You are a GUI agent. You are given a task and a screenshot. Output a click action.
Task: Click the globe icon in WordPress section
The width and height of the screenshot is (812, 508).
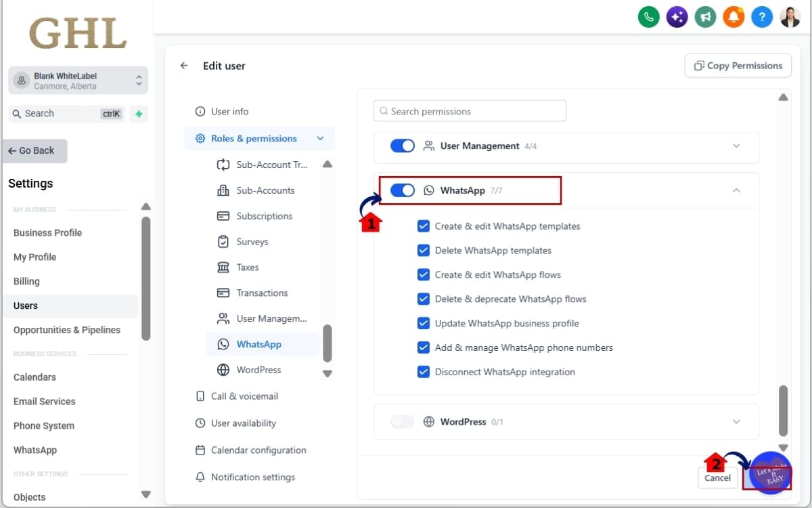429,421
